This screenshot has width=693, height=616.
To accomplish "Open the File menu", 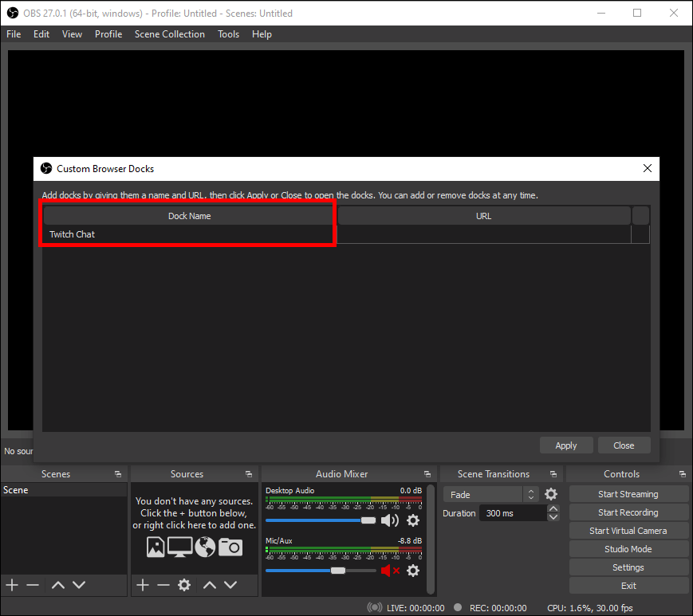I will (14, 34).
